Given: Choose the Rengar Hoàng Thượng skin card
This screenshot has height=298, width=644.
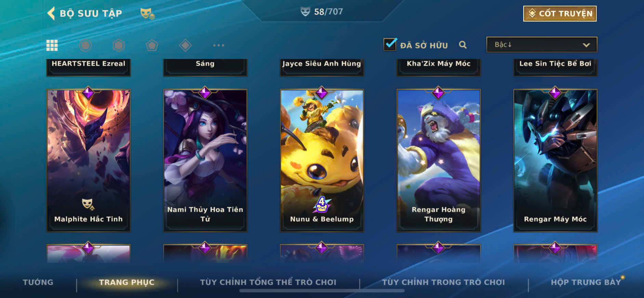Looking at the screenshot, I should [438, 161].
